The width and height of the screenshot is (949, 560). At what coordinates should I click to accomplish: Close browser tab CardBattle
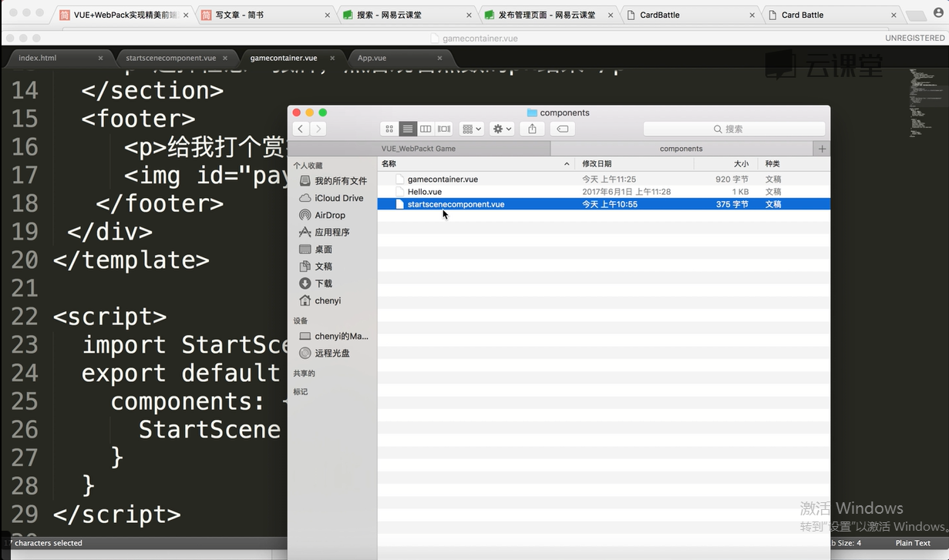(x=752, y=15)
